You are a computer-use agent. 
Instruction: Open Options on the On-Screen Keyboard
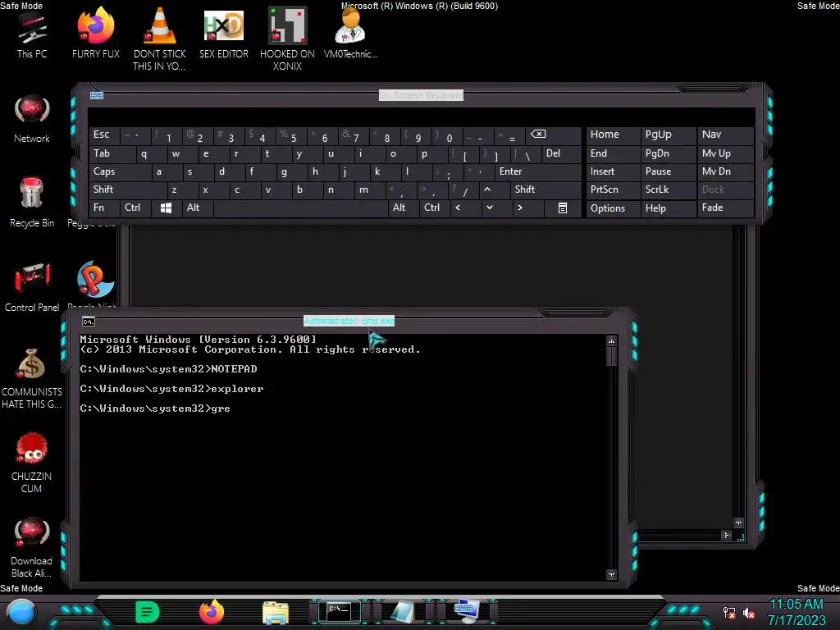pos(613,208)
